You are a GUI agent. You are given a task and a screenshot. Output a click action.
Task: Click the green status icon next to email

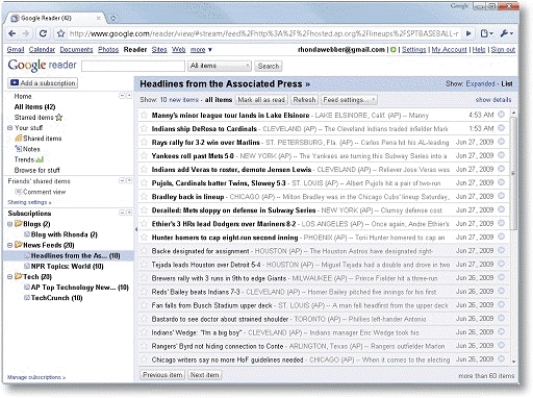(x=393, y=50)
